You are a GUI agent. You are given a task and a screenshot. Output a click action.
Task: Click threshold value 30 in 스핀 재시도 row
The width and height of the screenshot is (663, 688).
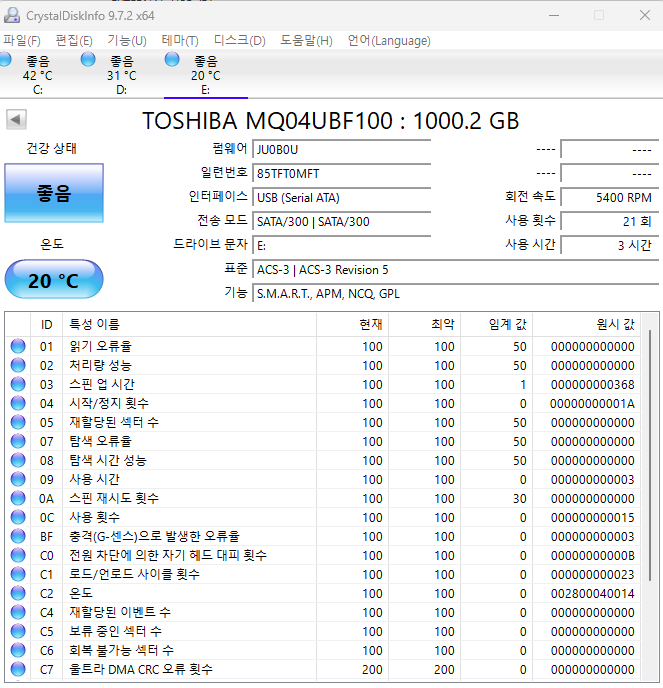(520, 499)
